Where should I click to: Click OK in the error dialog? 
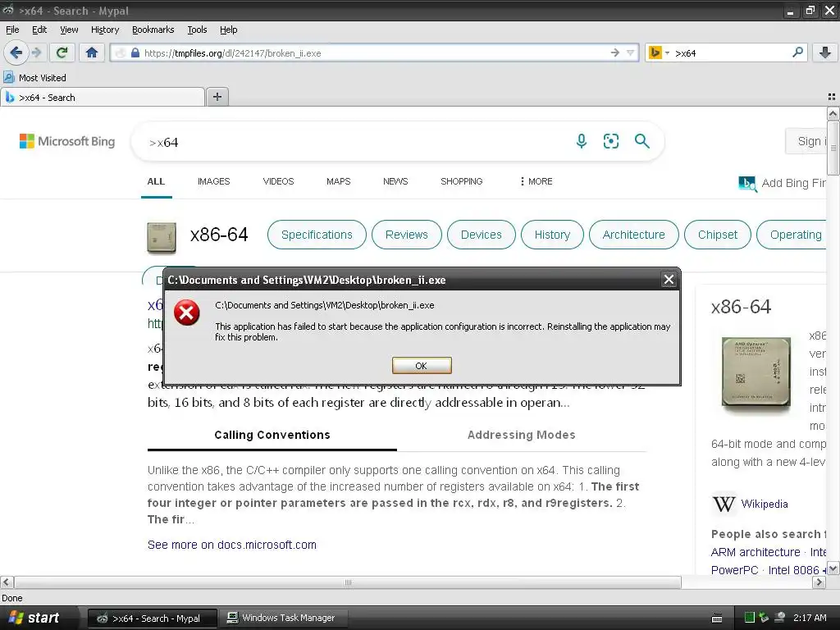422,365
